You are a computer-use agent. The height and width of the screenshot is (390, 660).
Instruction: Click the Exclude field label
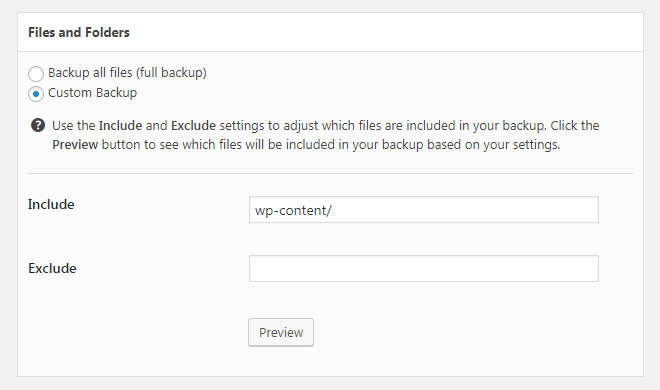52,268
